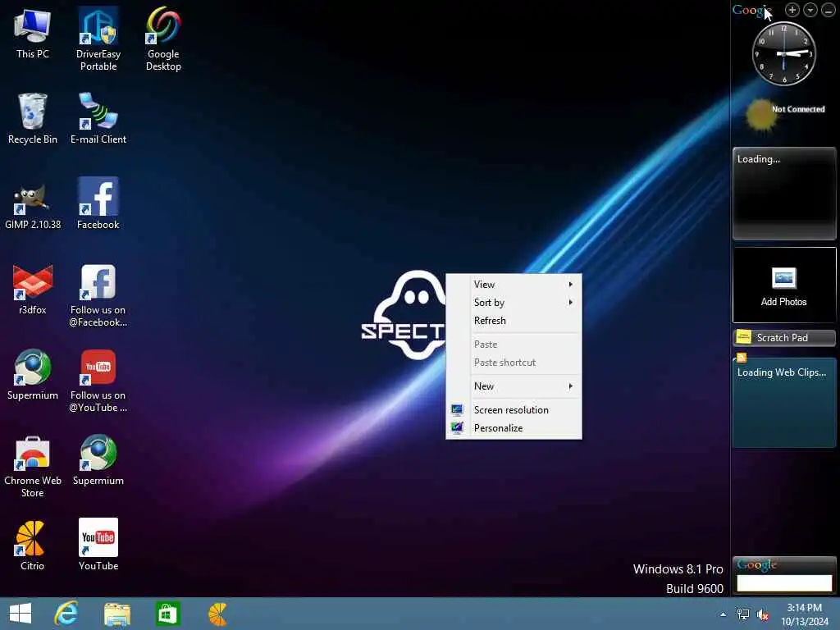This screenshot has height=630, width=840.
Task: Expand the Sort by submenu
Action: [514, 303]
